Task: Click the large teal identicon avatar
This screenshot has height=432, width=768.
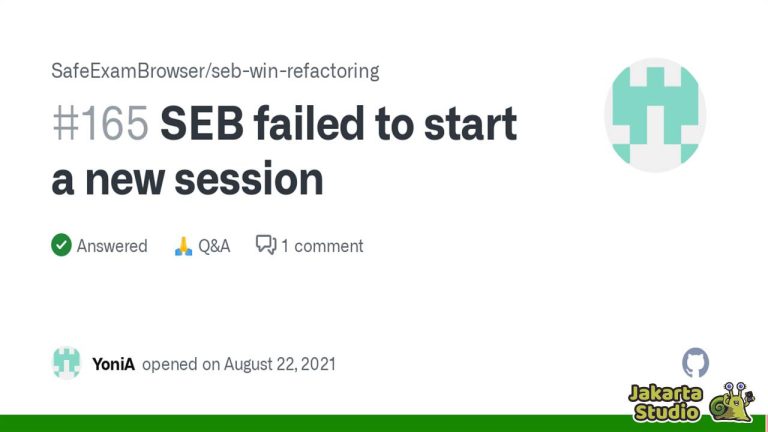Action: pyautogui.click(x=655, y=115)
